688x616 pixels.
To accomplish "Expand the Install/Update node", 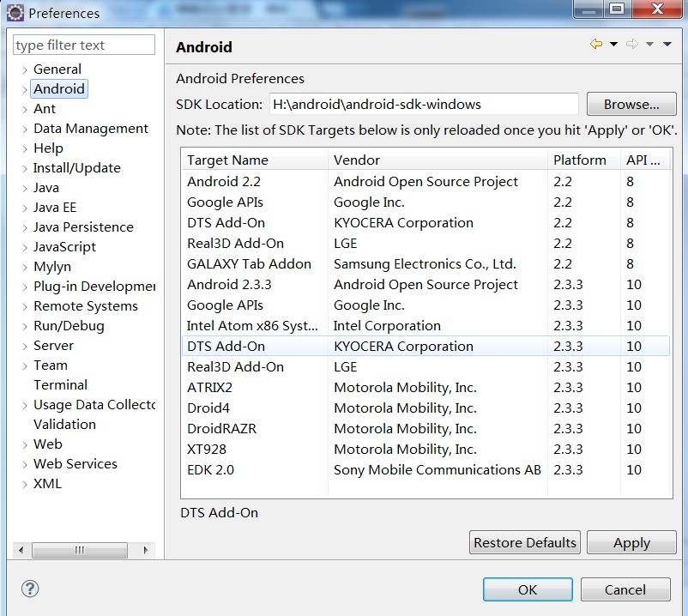I will point(25,168).
